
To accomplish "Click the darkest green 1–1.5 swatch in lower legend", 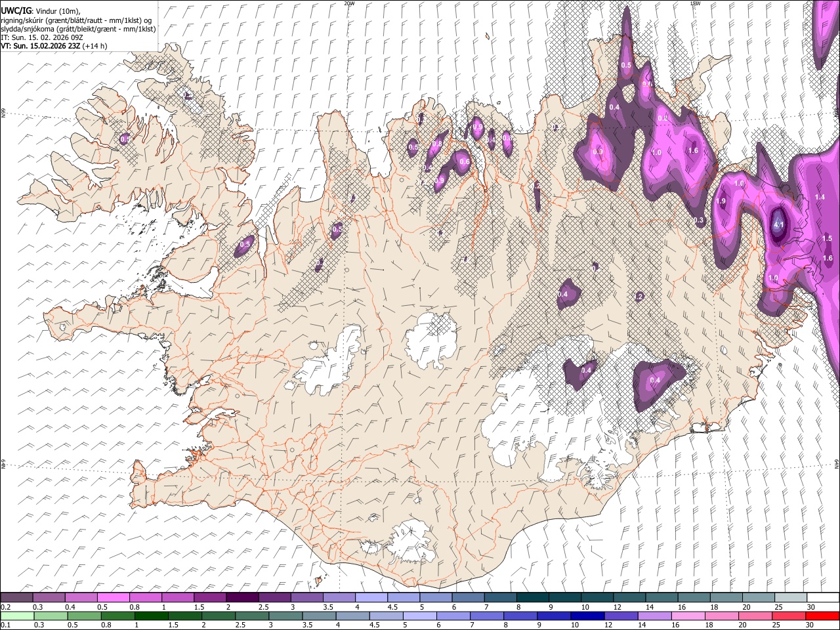I will pyautogui.click(x=151, y=616).
